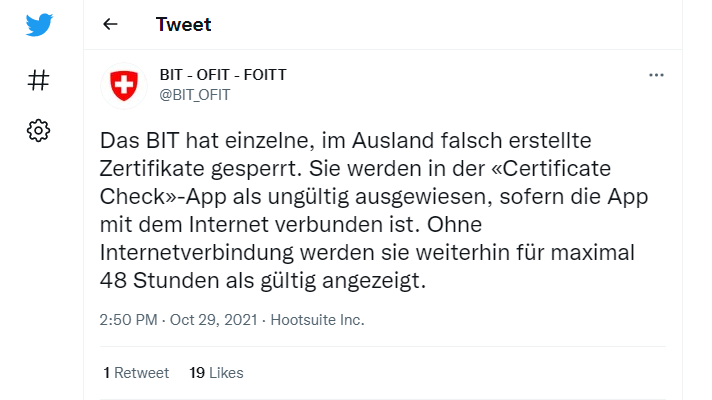Go back using the left arrow

pos(111,24)
